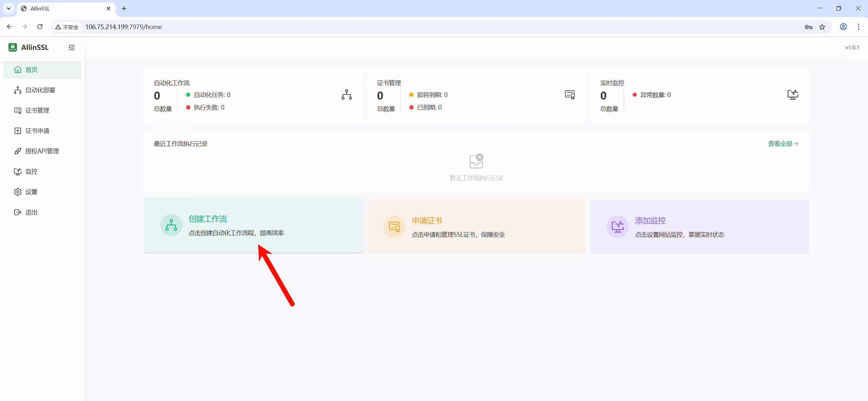This screenshot has height=401, width=868.
Task: Click the 点击申请和管理SSL证书，保障安全 description
Action: click(x=458, y=235)
